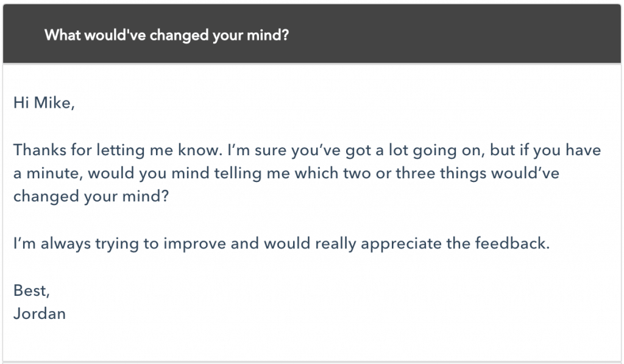Place cursor on "Thanks for letting me know."
Image resolution: width=624 pixels, height=364 pixels.
[x=118, y=150]
